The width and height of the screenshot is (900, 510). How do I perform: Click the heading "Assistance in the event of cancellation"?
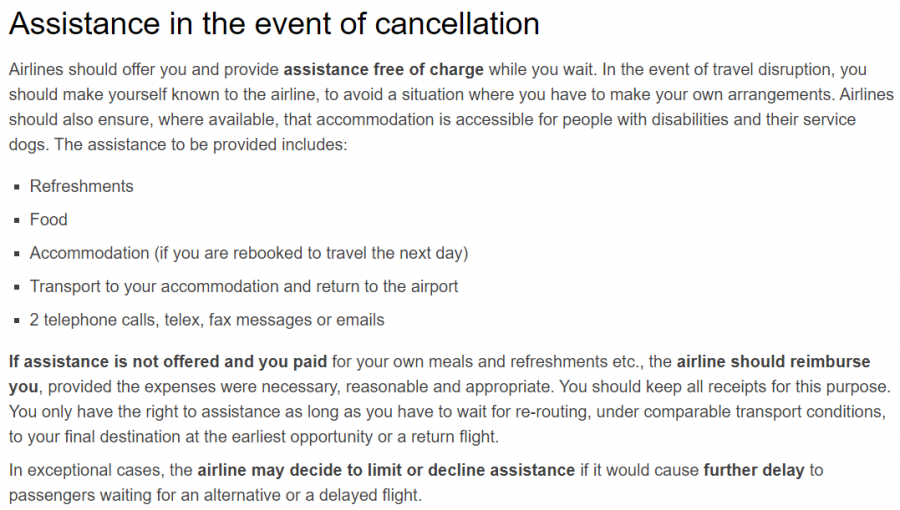coord(273,23)
